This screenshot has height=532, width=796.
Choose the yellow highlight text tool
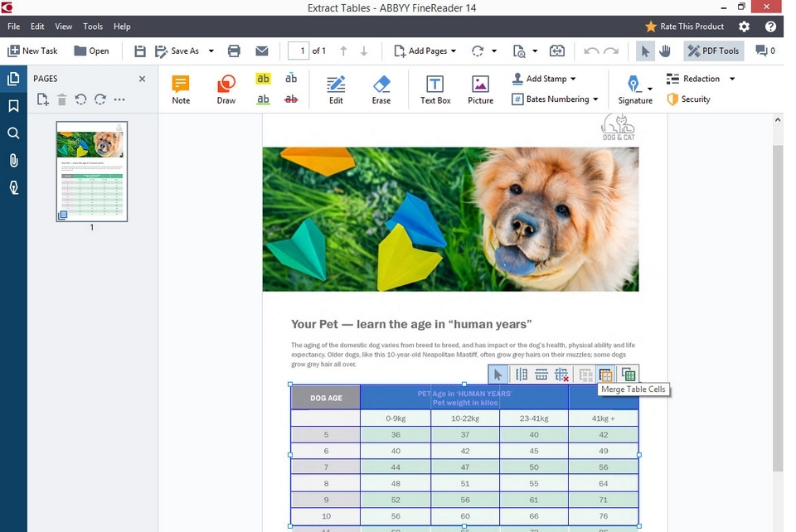pos(263,79)
